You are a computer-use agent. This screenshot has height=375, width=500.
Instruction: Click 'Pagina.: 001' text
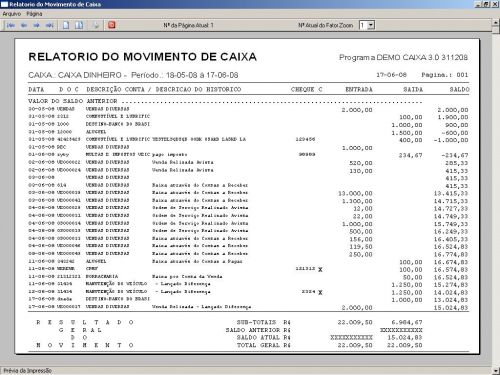445,75
